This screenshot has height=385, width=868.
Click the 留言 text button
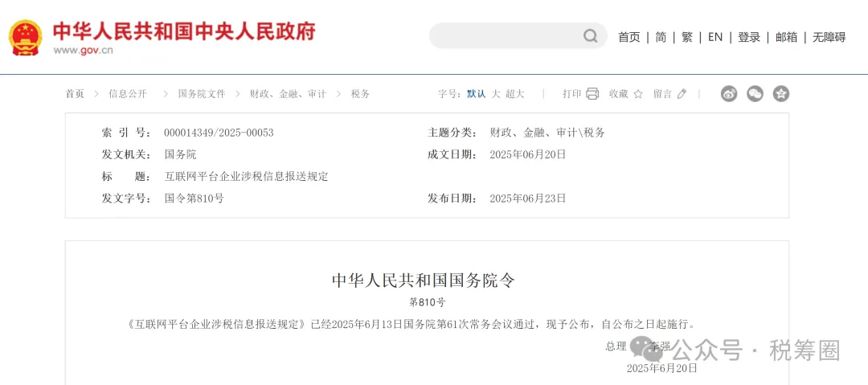click(x=662, y=94)
